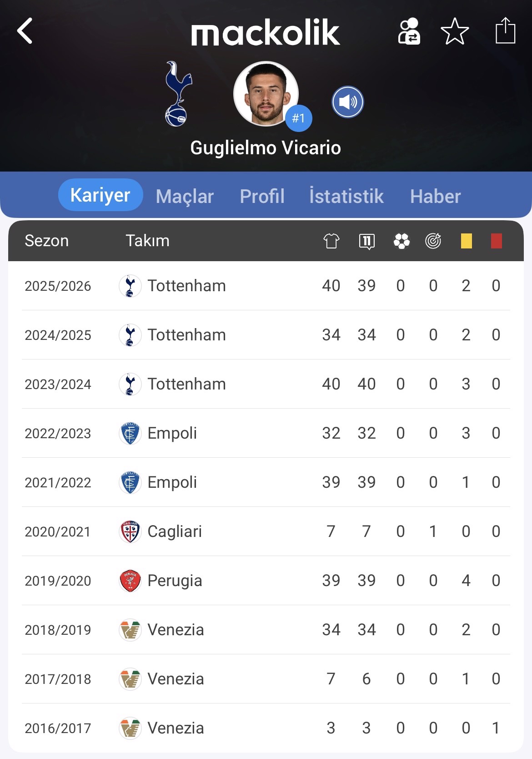
Task: Tap the starting eleven column icon
Action: (x=366, y=241)
